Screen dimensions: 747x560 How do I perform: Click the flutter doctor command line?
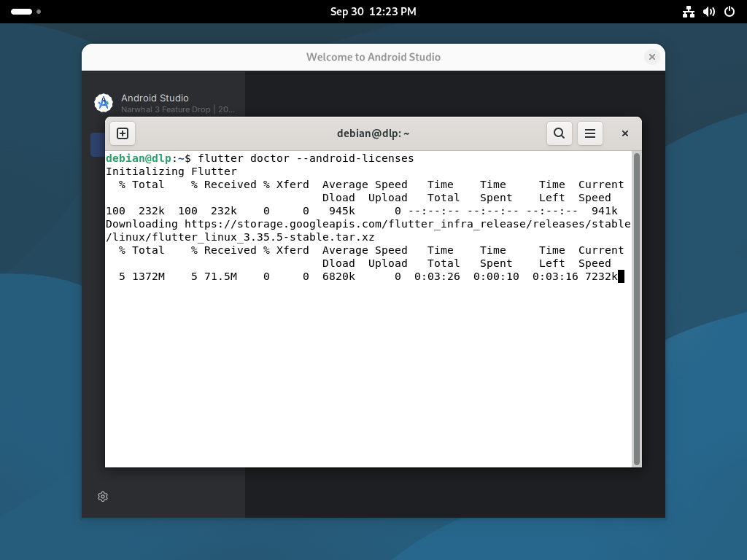tap(305, 158)
